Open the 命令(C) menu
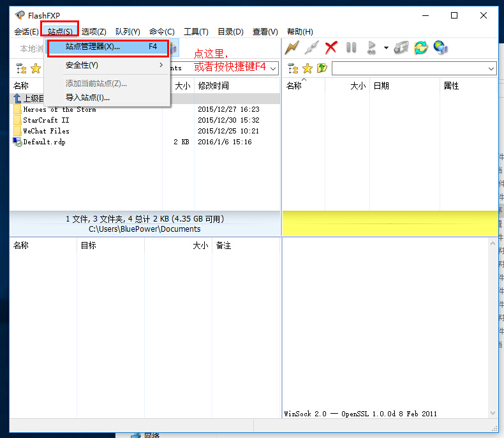 [161, 31]
